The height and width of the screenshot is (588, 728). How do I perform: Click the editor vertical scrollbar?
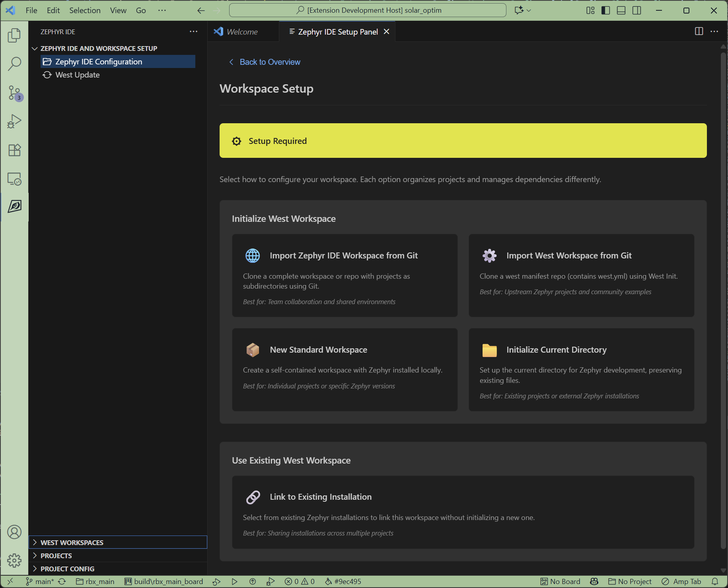723,301
